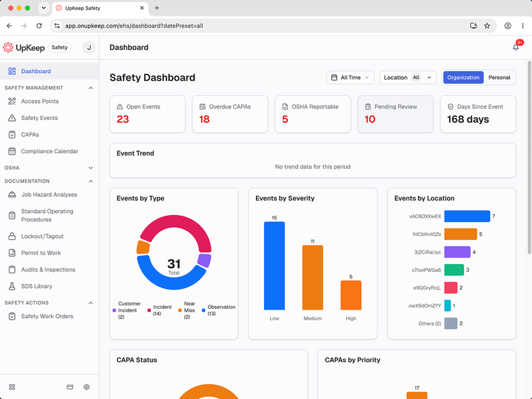This screenshot has height=399, width=532.
Task: Click 'No trend data for this period' text
Action: (313, 167)
